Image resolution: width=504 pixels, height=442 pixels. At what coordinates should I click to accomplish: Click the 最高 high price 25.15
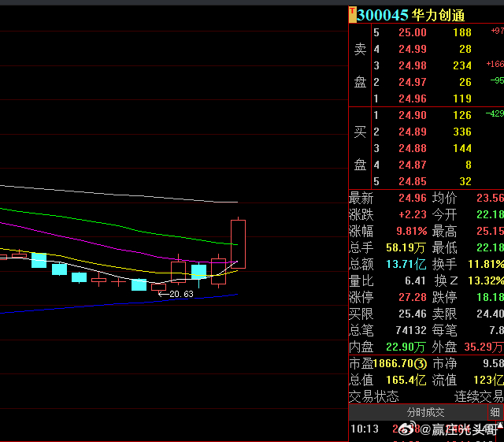(x=490, y=231)
